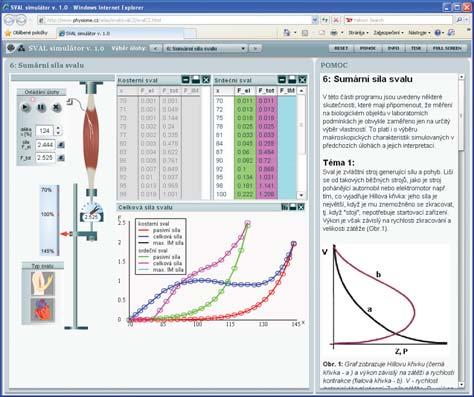Image resolution: width=474 pixels, height=397 pixels.
Task: Click the F_IM column header in Srdeční sval table
Action: (x=287, y=91)
